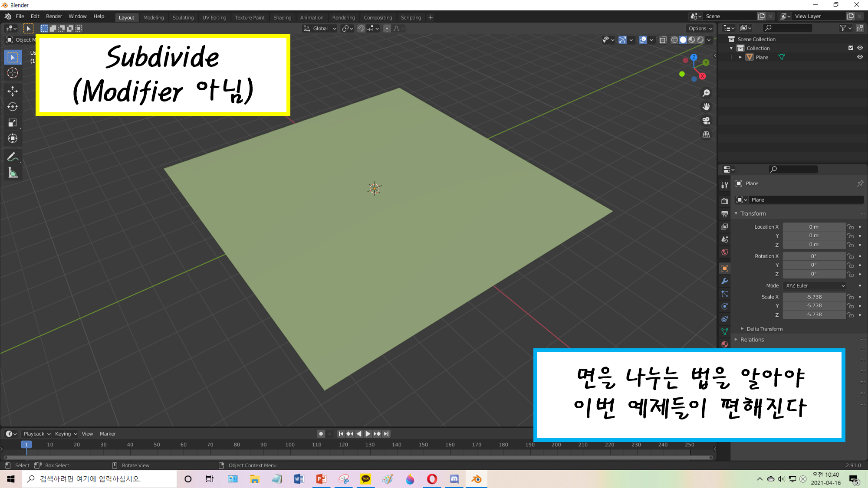This screenshot has width=868, height=488.
Task: Open the Render menu
Action: coord(54,16)
